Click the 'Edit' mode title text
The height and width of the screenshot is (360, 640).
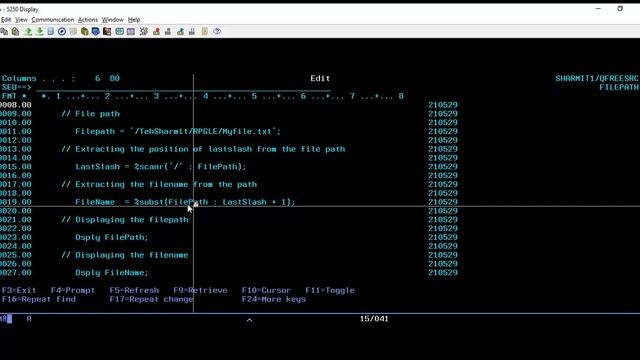[320, 78]
